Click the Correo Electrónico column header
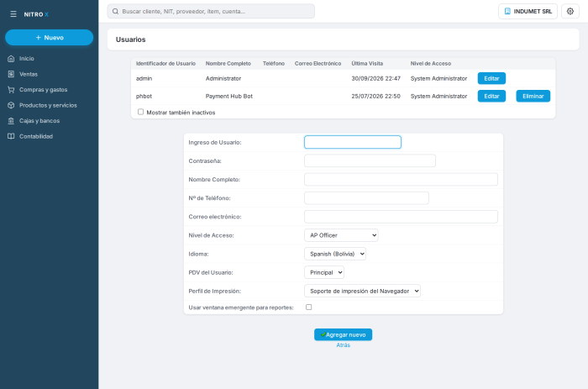 318,63
